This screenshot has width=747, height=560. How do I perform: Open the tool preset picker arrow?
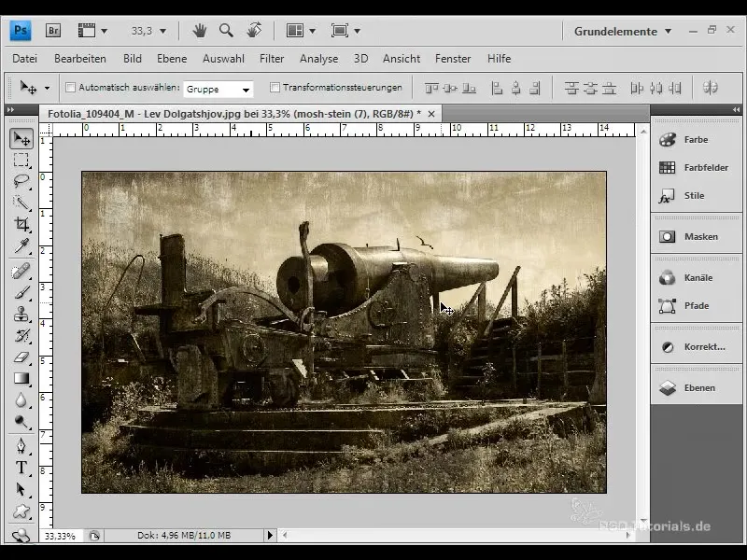pyautogui.click(x=47, y=88)
